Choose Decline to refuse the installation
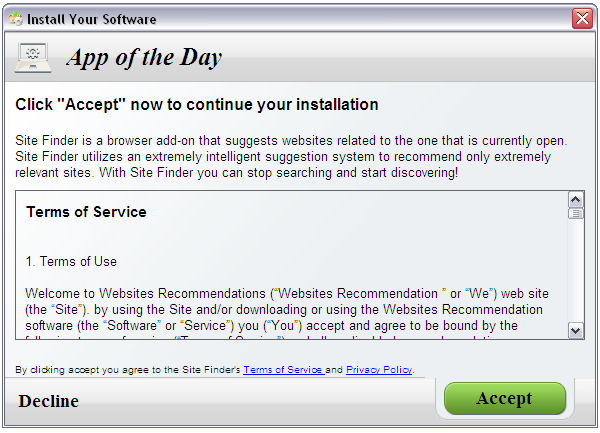The image size is (600, 433). [x=49, y=401]
